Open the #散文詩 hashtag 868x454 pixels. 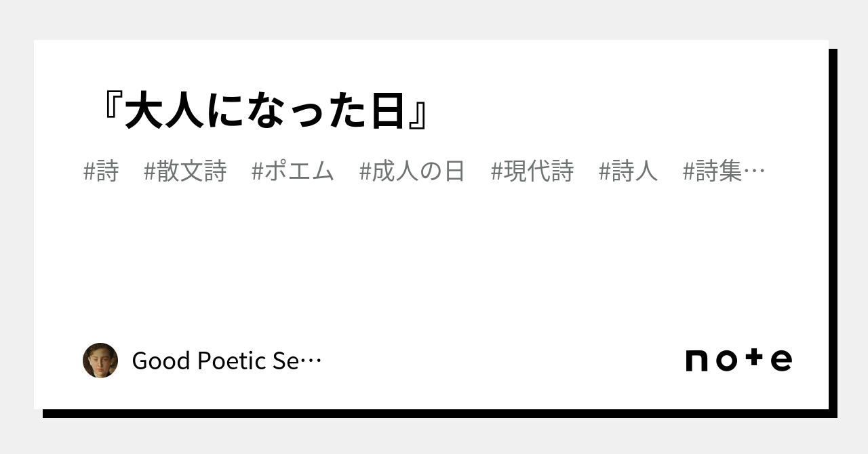click(x=185, y=171)
